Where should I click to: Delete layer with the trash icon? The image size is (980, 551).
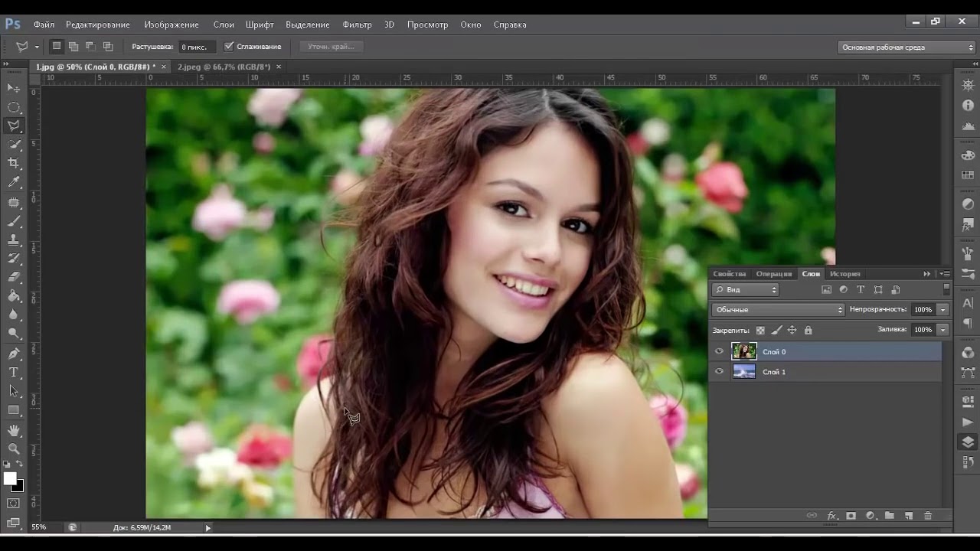(928, 516)
